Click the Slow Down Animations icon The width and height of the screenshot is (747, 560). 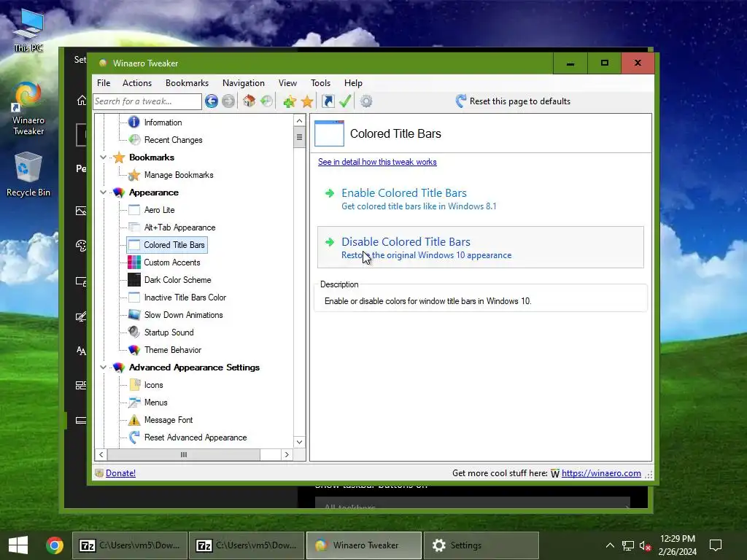[134, 315]
